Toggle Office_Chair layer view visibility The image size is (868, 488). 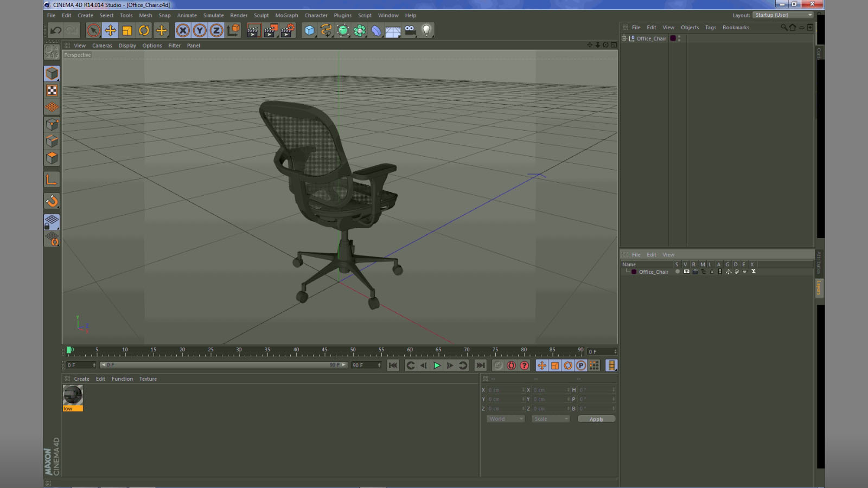[x=686, y=272]
